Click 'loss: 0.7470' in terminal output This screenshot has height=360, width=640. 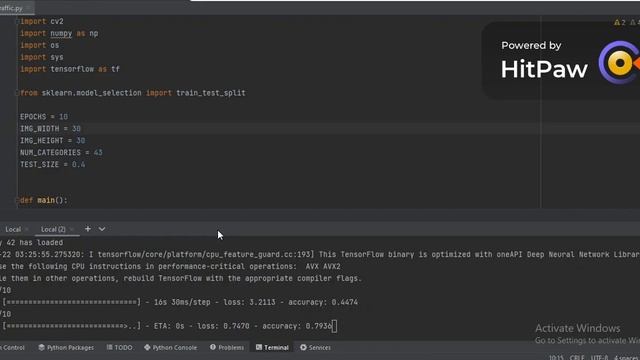coord(223,326)
